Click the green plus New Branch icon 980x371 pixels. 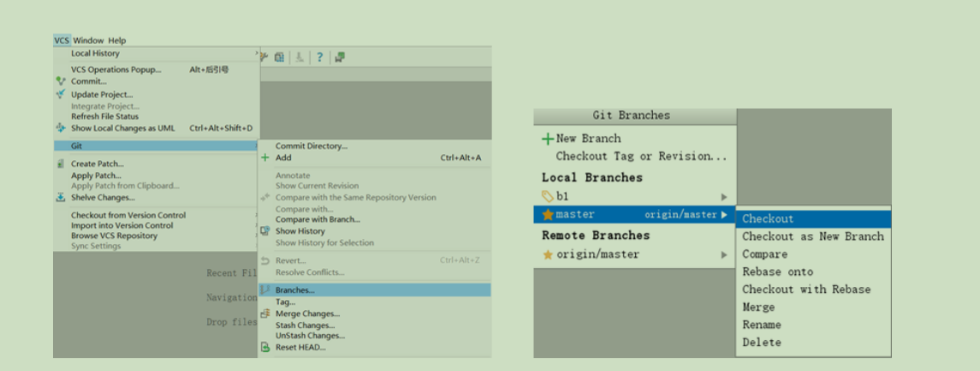point(548,139)
